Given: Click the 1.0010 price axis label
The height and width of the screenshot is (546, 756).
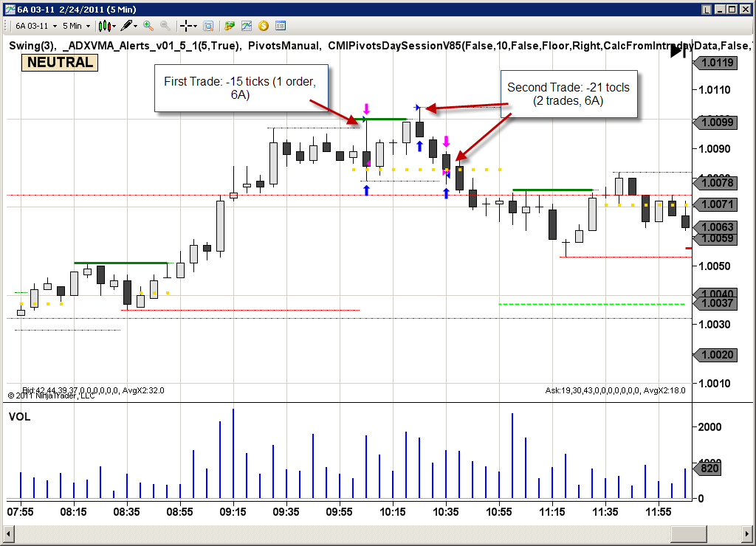Looking at the screenshot, I should pos(715,384).
